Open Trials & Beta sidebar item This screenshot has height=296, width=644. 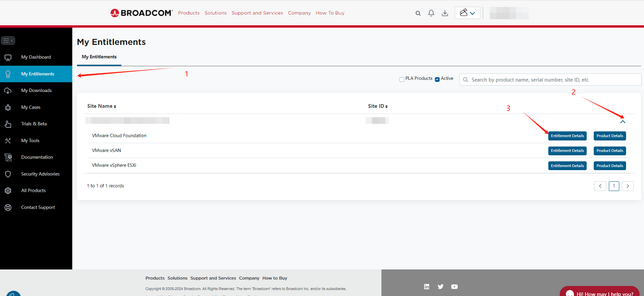36,124
